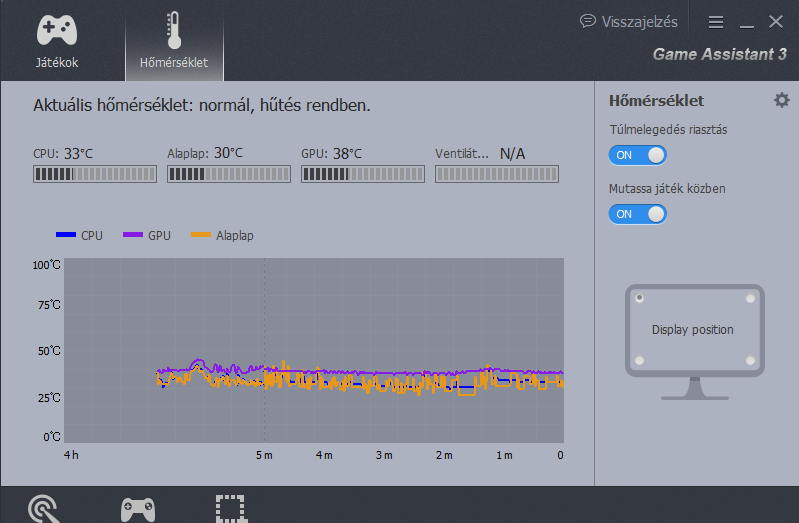Viewport: 799px width, 523px height.
Task: Click the 100°C axis label
Action: [x=47, y=265]
